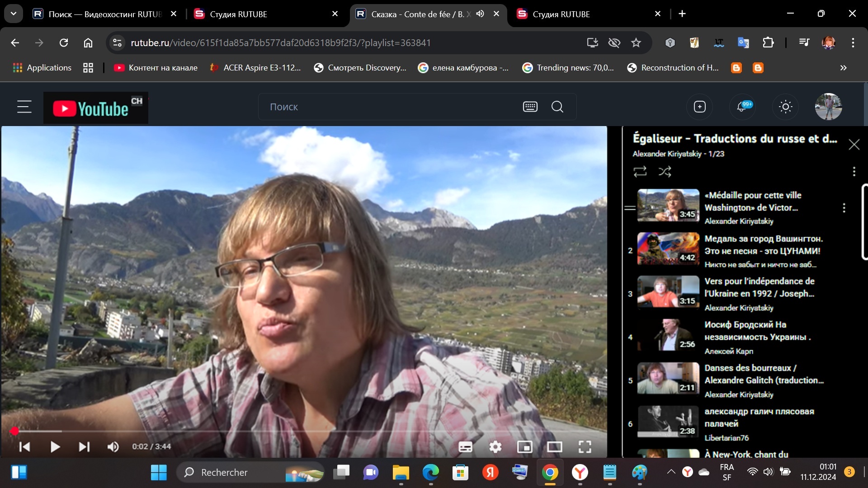The width and height of the screenshot is (868, 488).
Task: Enable picture-in-picture mini player
Action: pos(524,447)
